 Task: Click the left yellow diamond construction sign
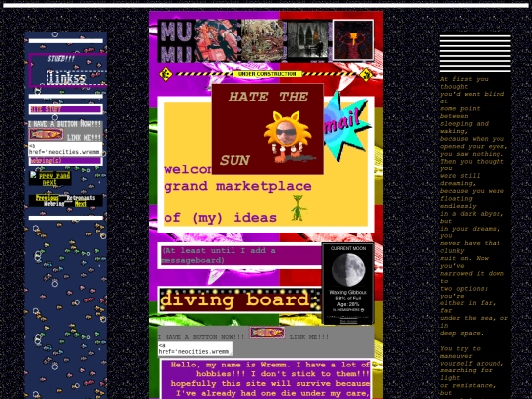[x=166, y=74]
